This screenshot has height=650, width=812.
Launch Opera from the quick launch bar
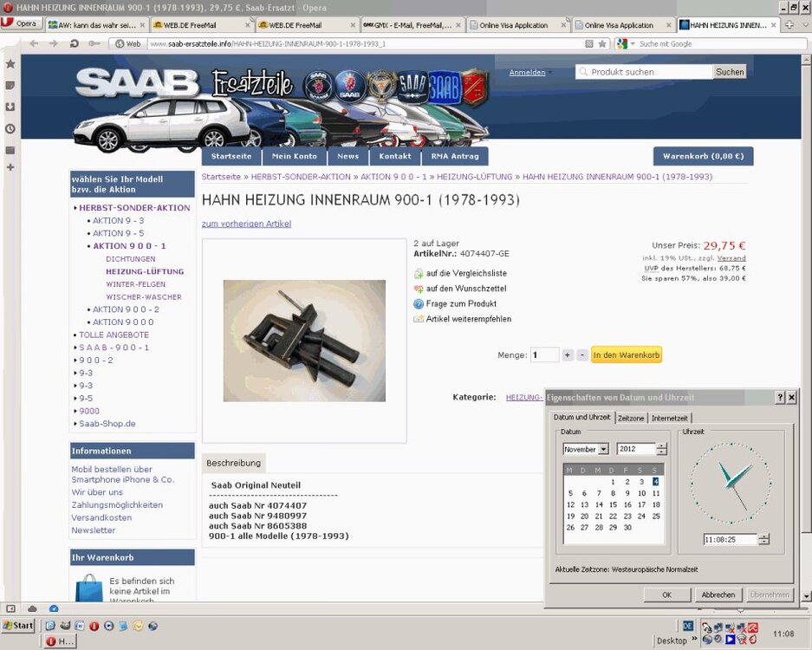[x=94, y=626]
